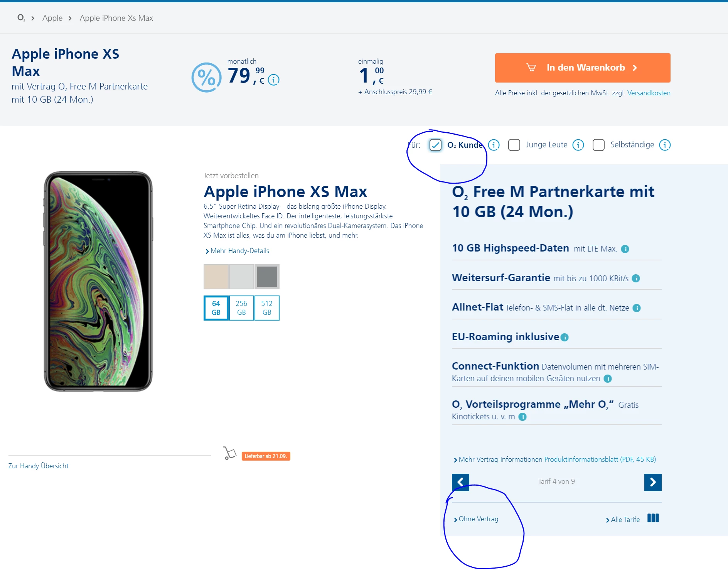728x569 pixels.
Task: Show info for O2 Vorteilsprogramme
Action: coord(522,417)
